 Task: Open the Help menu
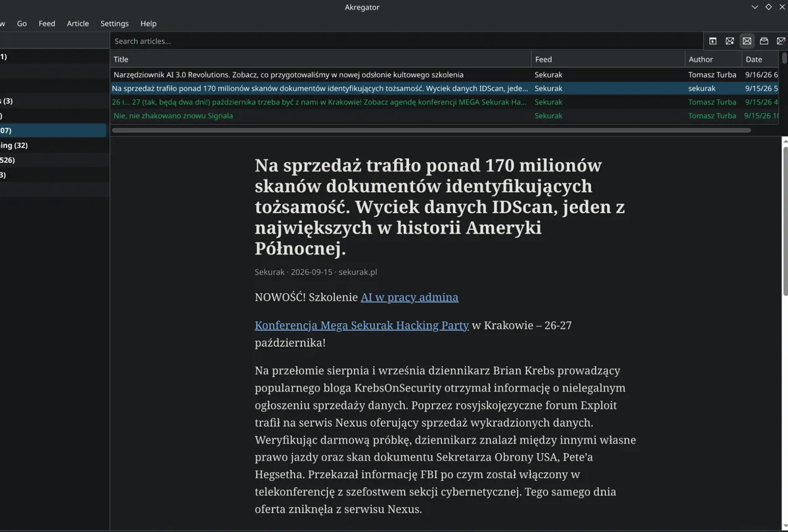(x=148, y=23)
